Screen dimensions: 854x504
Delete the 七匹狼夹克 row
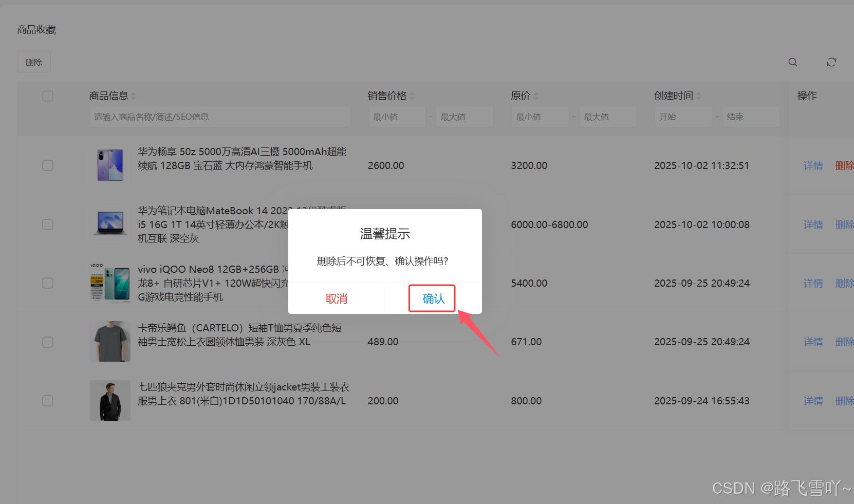tap(844, 401)
